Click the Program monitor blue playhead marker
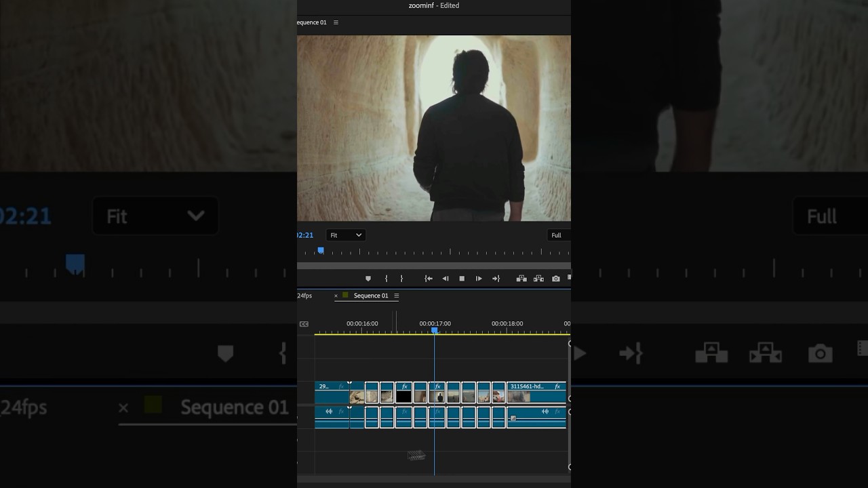 (x=321, y=251)
